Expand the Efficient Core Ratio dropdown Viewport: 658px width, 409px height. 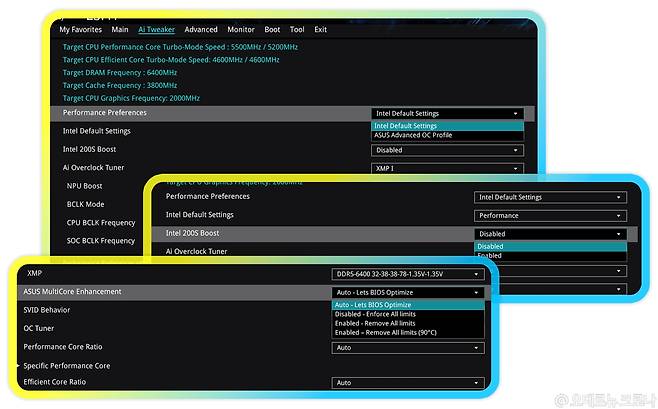tap(408, 383)
